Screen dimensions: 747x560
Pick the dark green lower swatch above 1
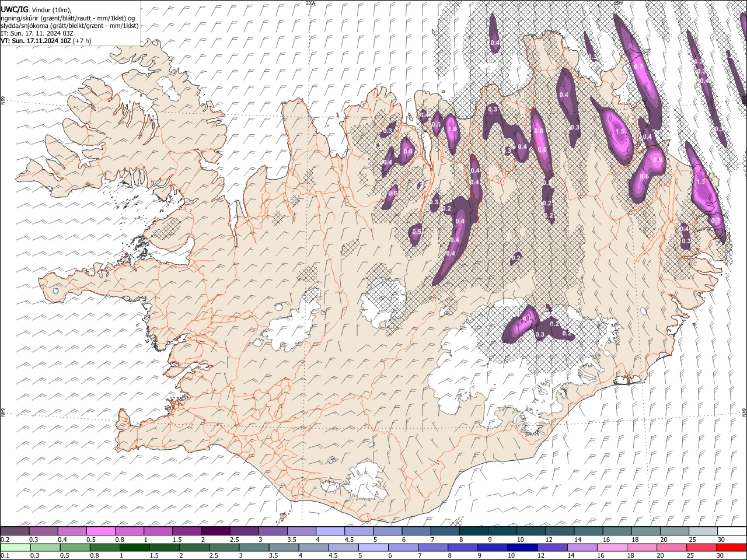click(134, 547)
